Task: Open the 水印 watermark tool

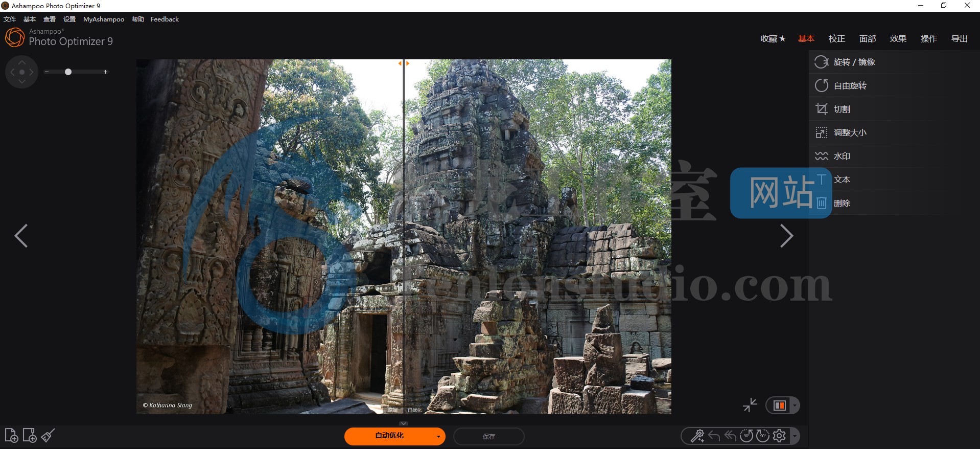Action: 842,156
